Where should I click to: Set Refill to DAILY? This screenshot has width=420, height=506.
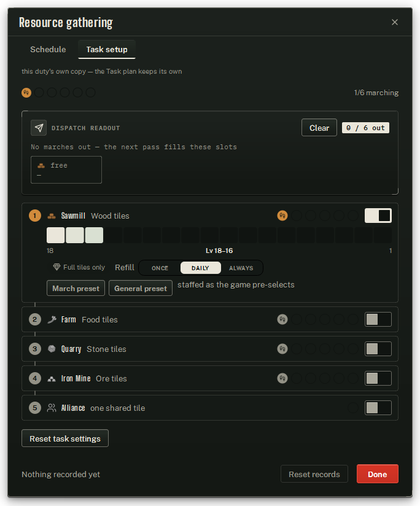[200, 268]
